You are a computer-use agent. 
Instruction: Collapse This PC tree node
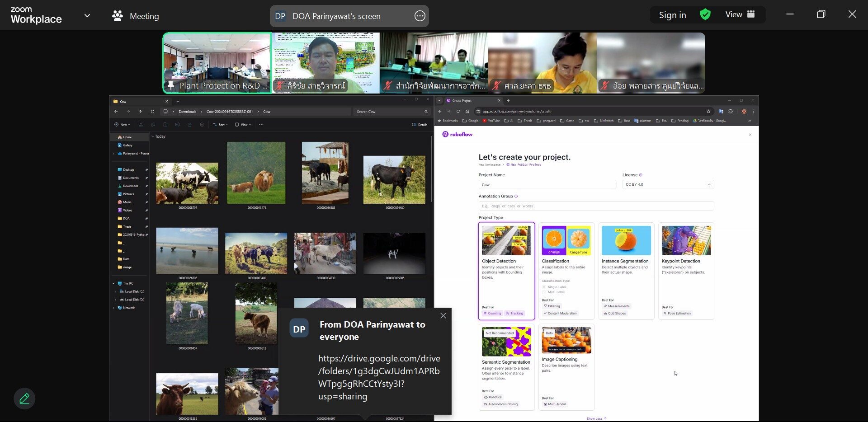[x=113, y=284]
